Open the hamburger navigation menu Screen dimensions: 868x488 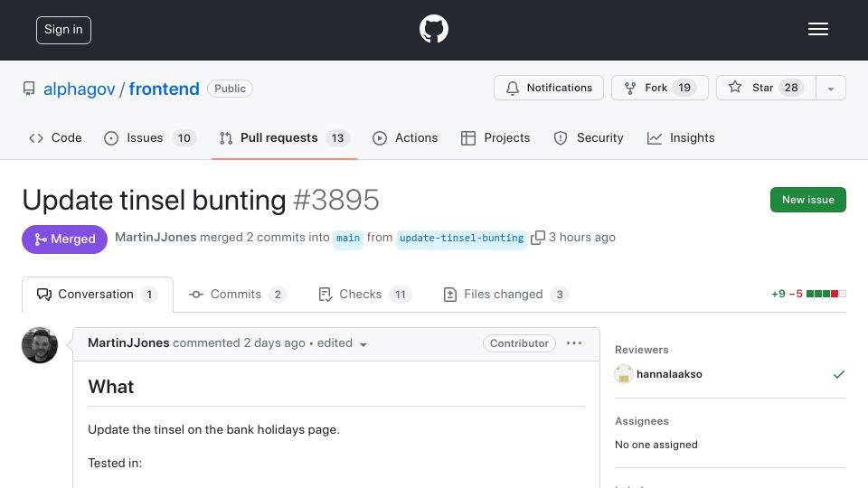817,29
